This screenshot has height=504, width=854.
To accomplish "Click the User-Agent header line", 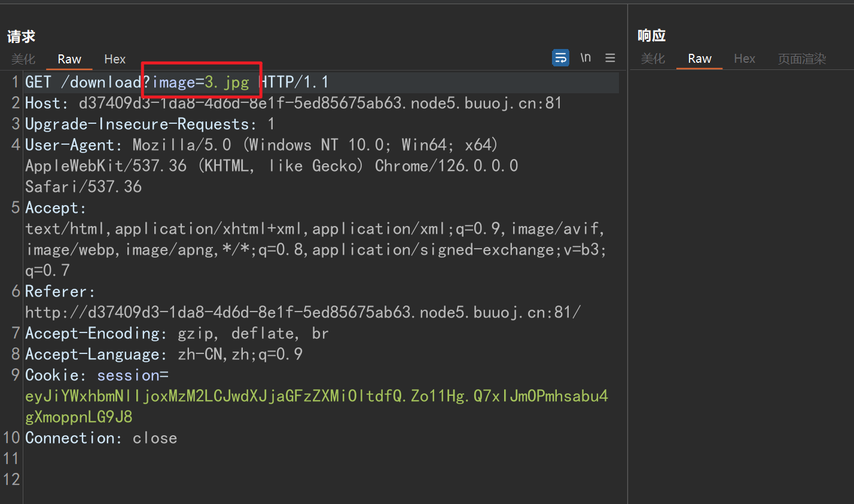I will pos(262,145).
